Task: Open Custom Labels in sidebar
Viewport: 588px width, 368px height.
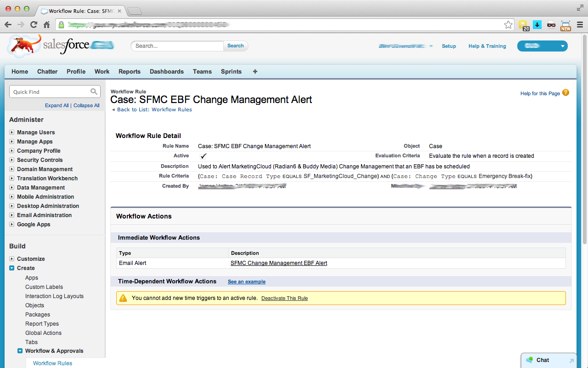Action: pyautogui.click(x=44, y=287)
